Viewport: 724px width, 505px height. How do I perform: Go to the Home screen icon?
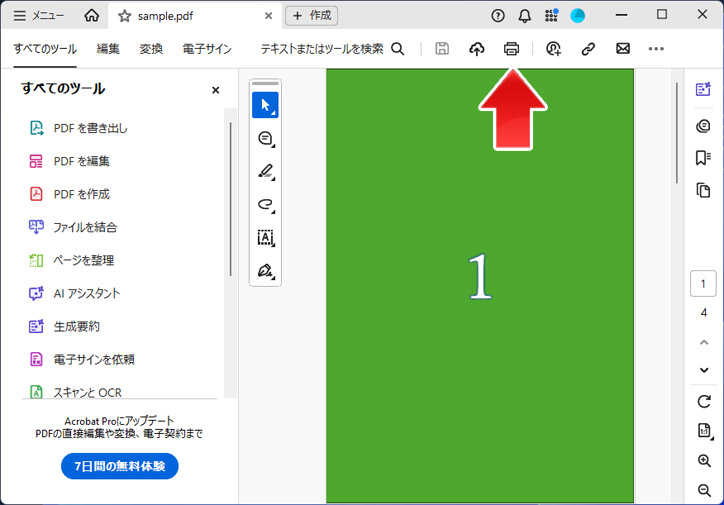91,16
